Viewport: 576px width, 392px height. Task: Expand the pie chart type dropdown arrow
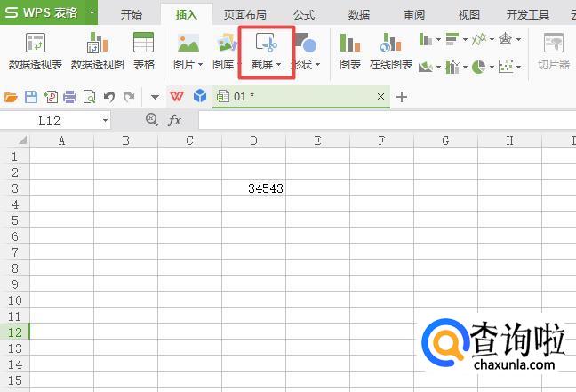[x=492, y=67]
